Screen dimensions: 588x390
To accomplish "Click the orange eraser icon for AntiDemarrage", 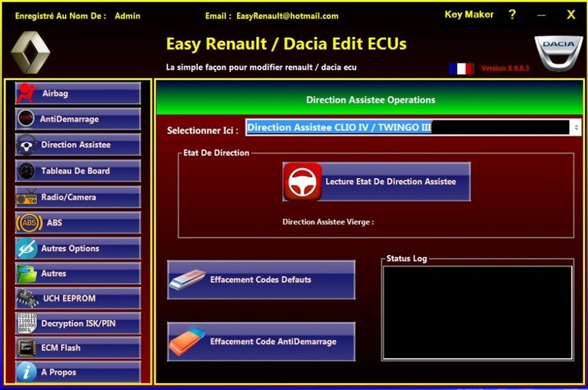I will pos(187,342).
